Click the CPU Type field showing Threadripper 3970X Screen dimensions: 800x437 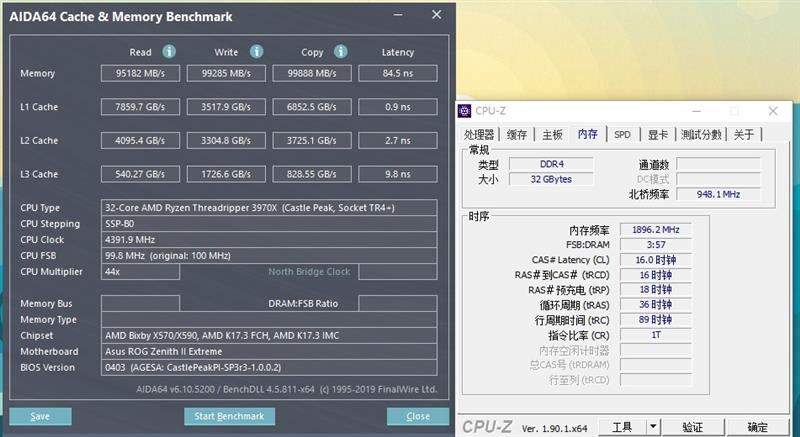(269, 208)
